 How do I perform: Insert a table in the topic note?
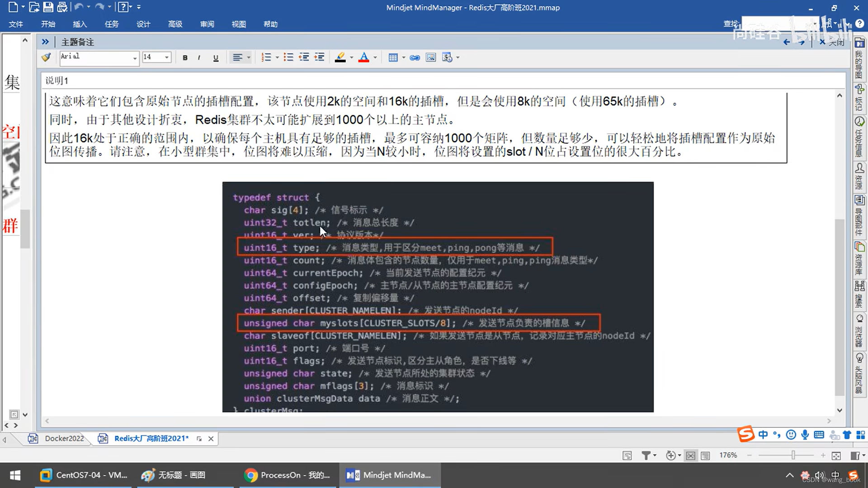coord(393,57)
